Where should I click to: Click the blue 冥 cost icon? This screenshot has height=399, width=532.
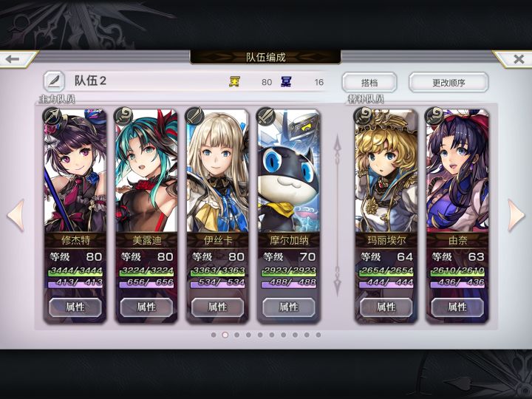click(286, 82)
